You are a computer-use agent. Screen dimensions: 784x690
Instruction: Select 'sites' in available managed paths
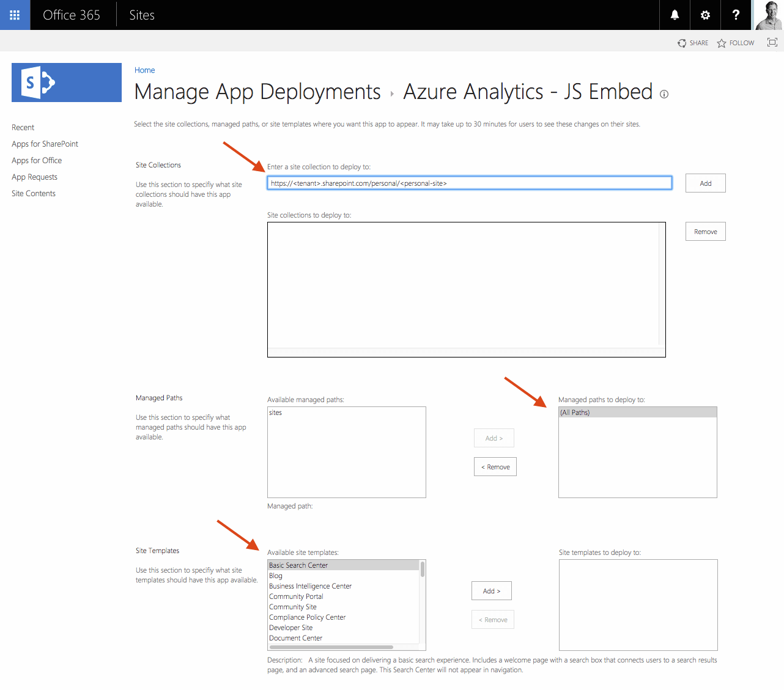[347, 413]
